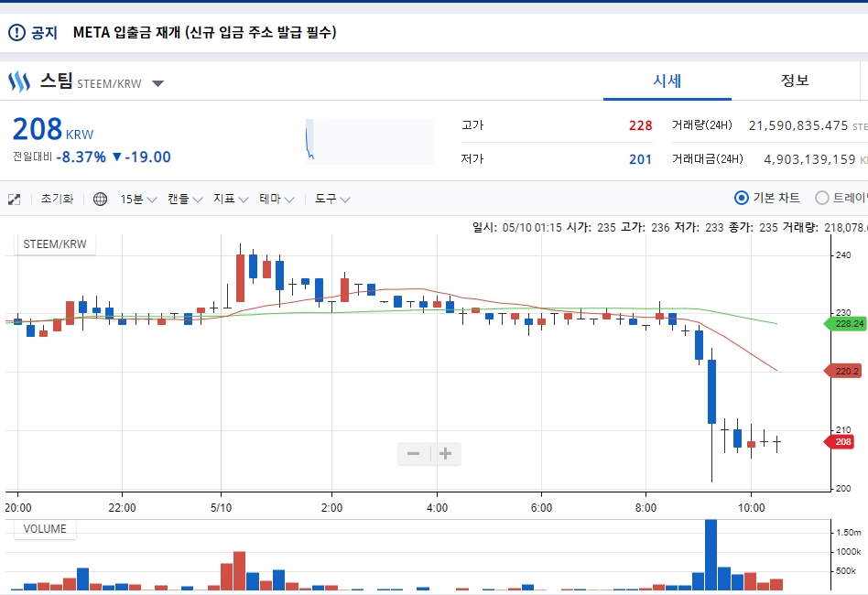Open the 캔들 chart type dropdown
This screenshot has height=595, width=868.
[185, 200]
